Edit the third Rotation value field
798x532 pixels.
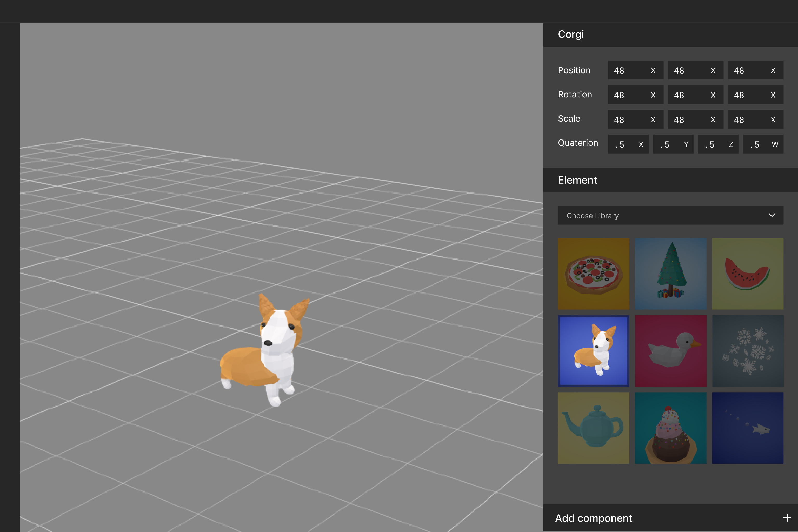756,95
